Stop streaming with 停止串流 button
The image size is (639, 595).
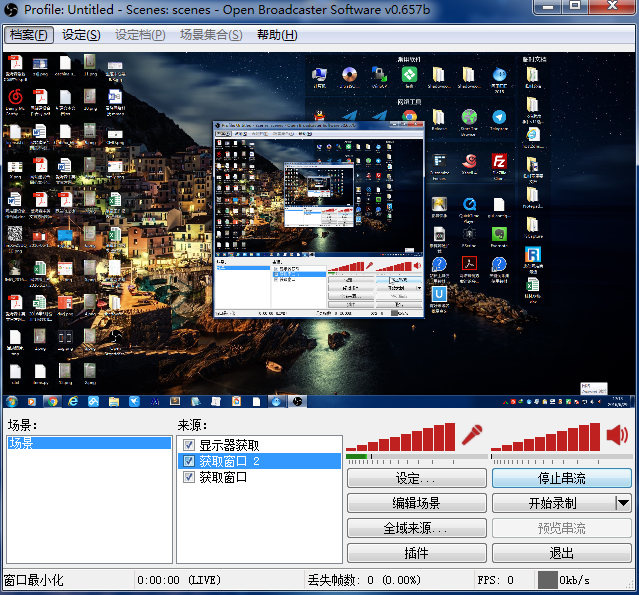tap(562, 478)
